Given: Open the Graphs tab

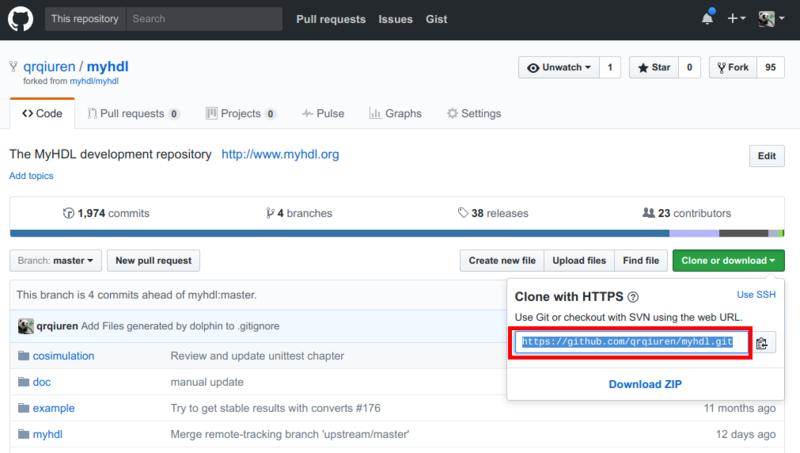Looking at the screenshot, I should tap(395, 113).
